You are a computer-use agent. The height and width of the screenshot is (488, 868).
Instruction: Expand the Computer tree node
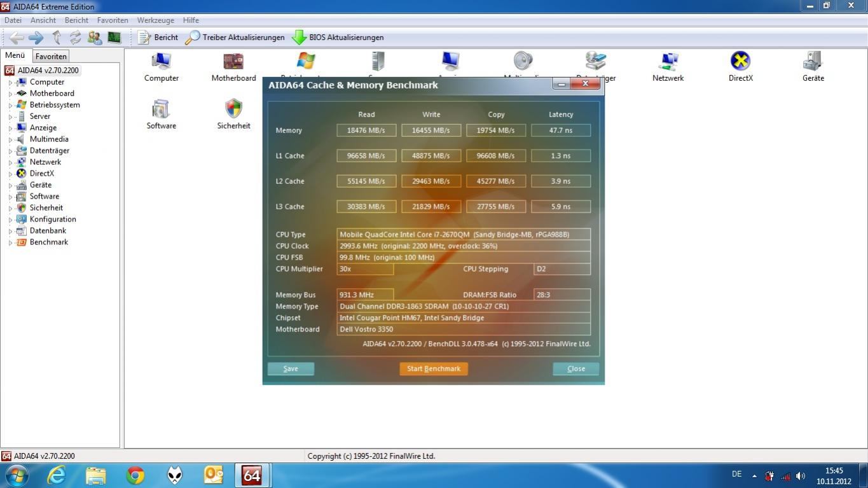(x=10, y=82)
